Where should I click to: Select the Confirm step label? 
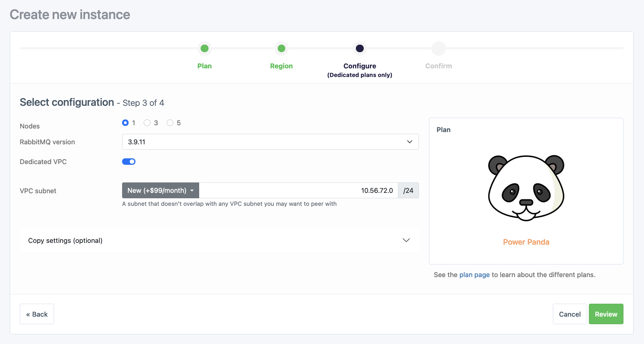439,66
